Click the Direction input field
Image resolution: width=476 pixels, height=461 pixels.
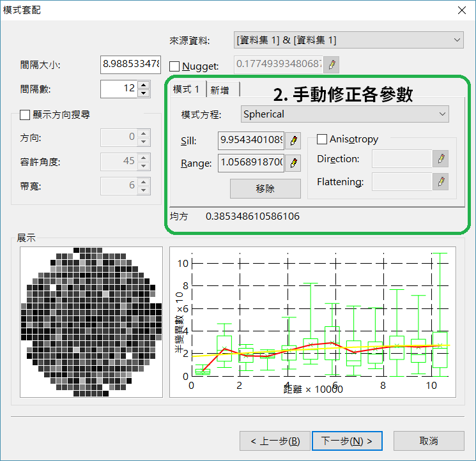pyautogui.click(x=402, y=158)
